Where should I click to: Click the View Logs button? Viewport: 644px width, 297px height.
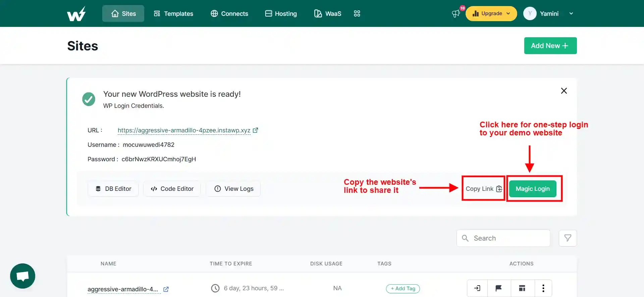tap(233, 189)
